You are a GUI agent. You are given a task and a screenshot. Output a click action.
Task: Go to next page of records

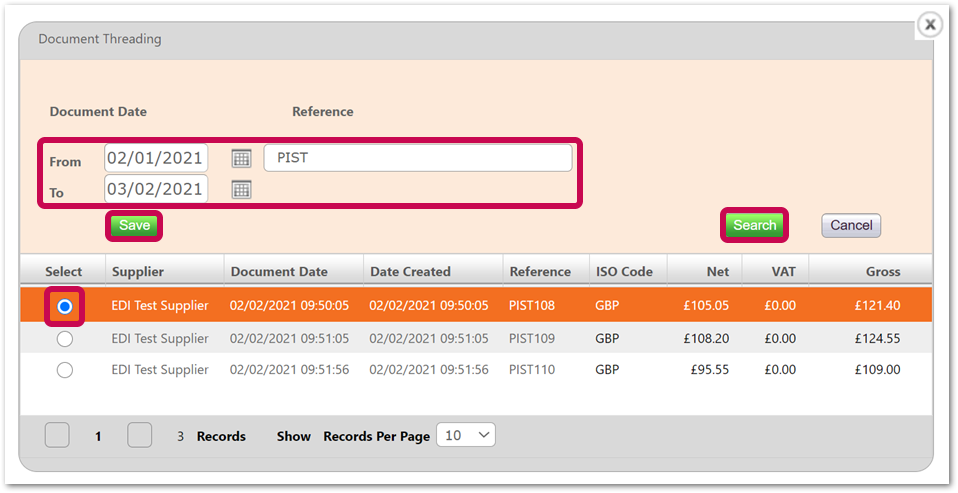(x=139, y=436)
